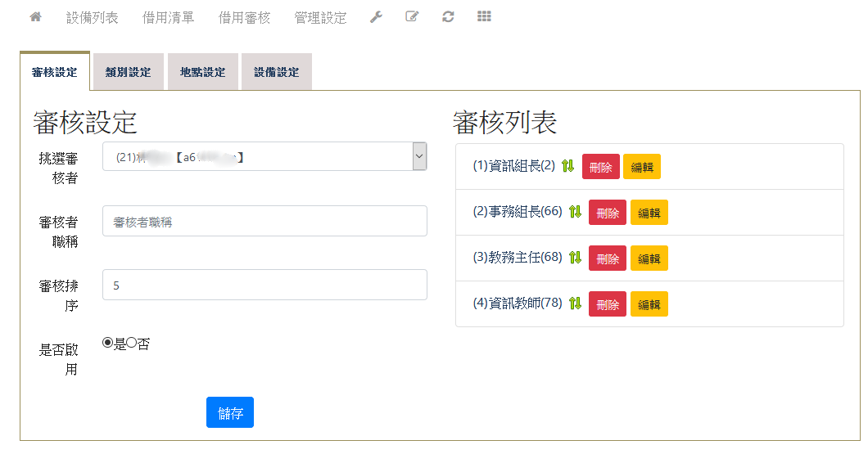The height and width of the screenshot is (454, 868).
Task: Open 管理設定 in the navigation menu
Action: pyautogui.click(x=320, y=17)
